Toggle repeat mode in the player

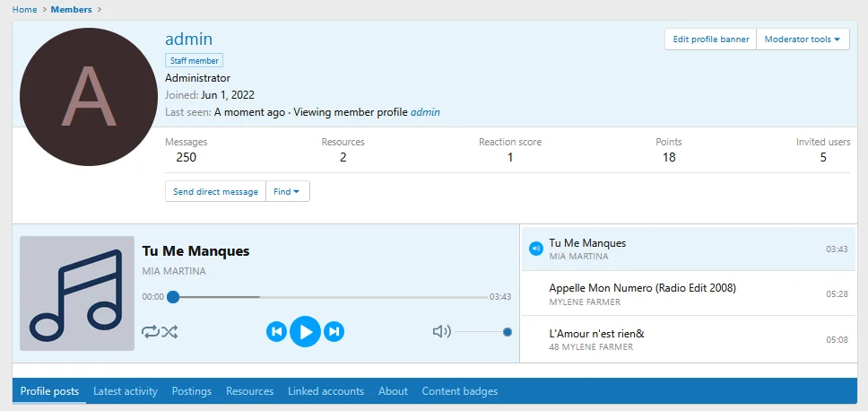(x=150, y=332)
